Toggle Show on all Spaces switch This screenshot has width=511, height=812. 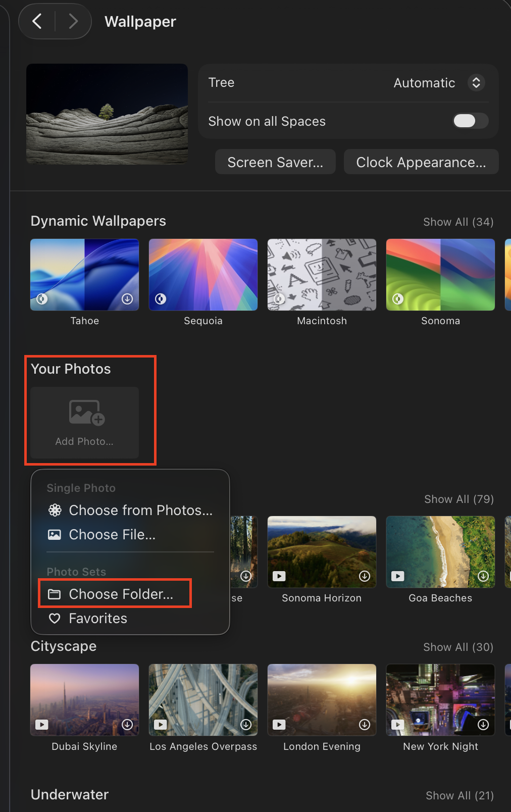470,121
